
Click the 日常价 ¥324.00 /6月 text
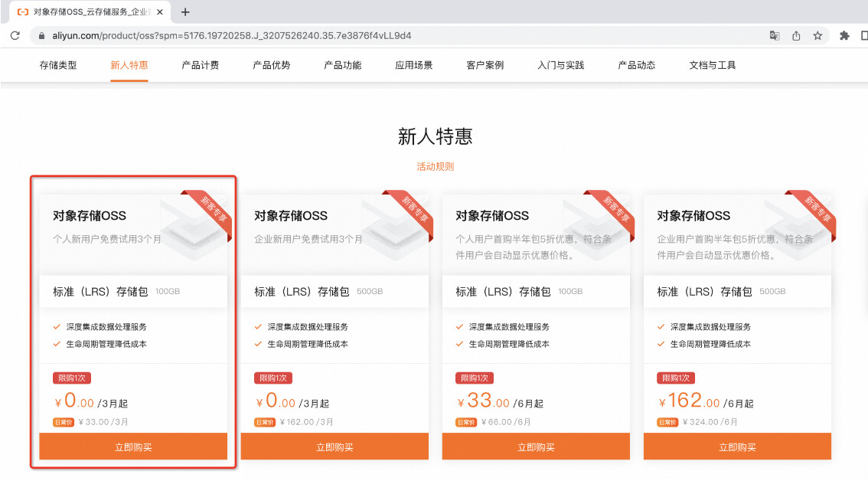click(x=697, y=422)
